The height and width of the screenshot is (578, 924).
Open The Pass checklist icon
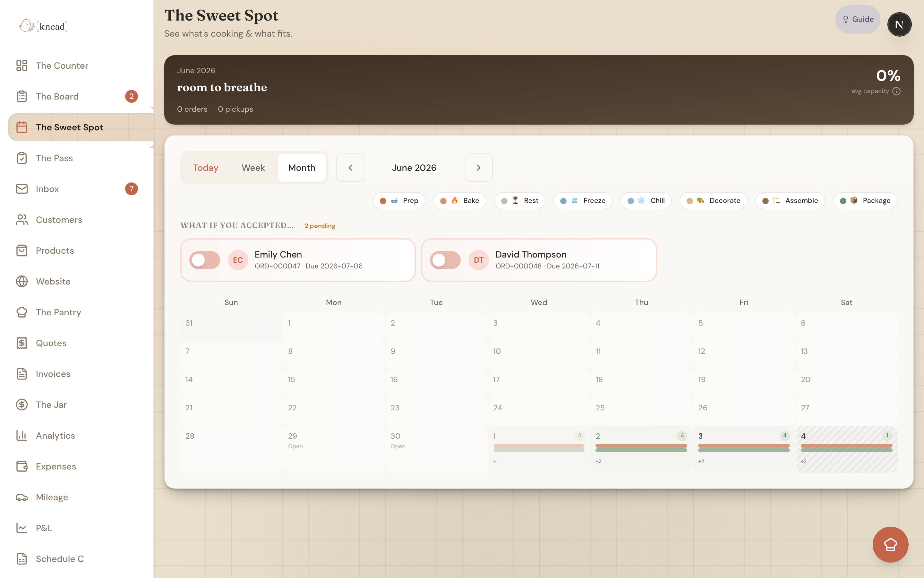[22, 158]
